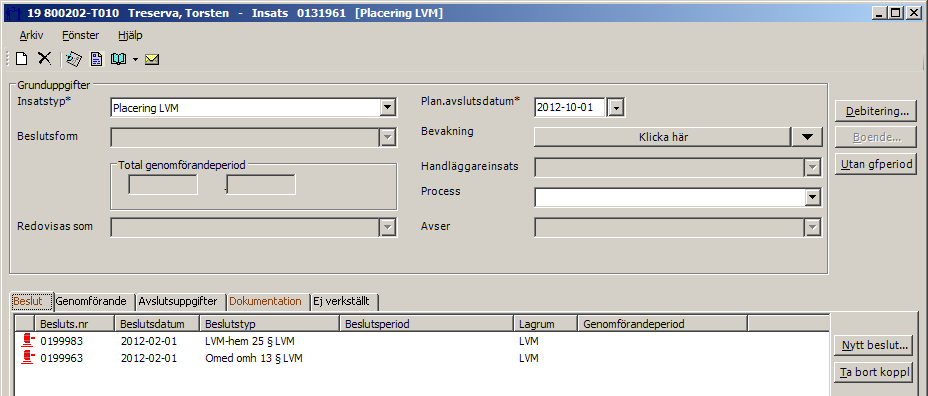
Task: Click the Insatstyp field showing Placering LVM
Action: (245, 108)
